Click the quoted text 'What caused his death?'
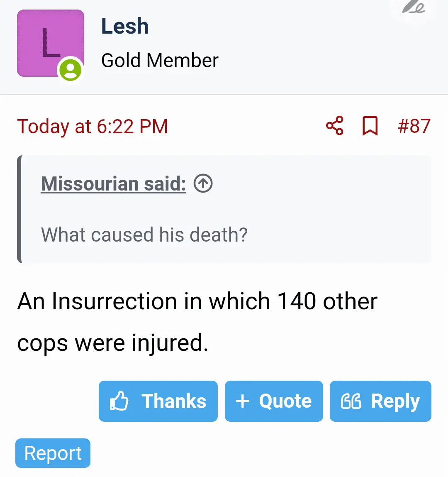Image resolution: width=448 pixels, height=477 pixels. pos(144,235)
